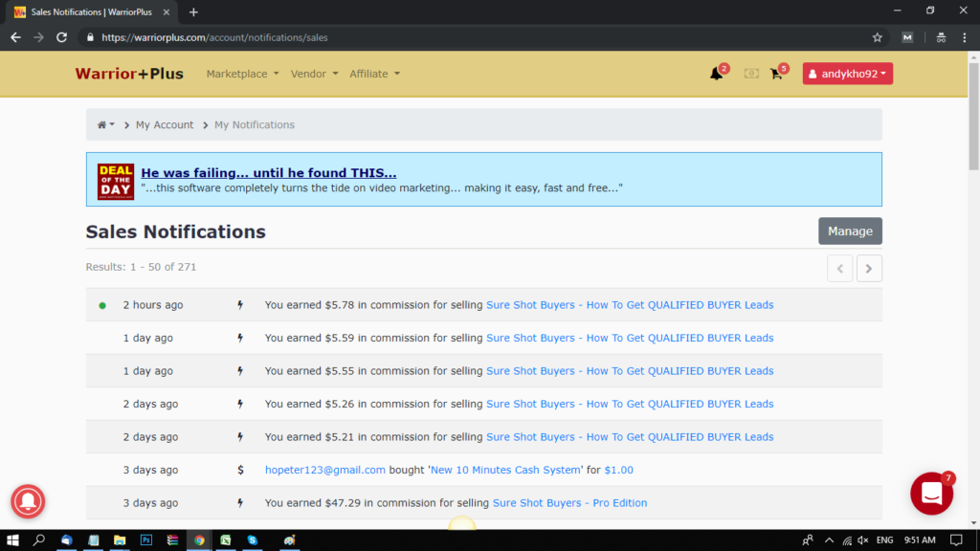
Task: Click the page's vertical scrollbar thumb
Action: (x=973, y=116)
